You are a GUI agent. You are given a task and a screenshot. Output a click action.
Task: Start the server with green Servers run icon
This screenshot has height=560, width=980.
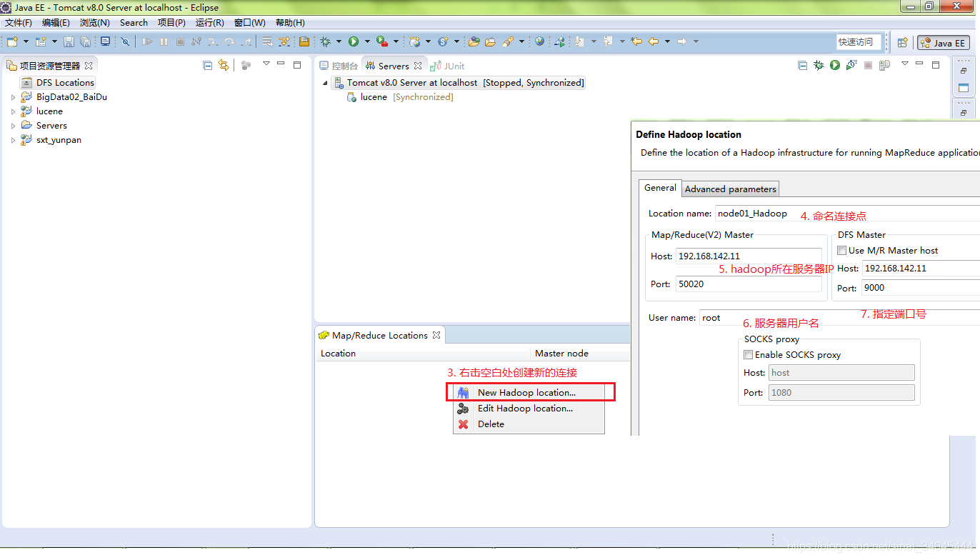tap(834, 65)
